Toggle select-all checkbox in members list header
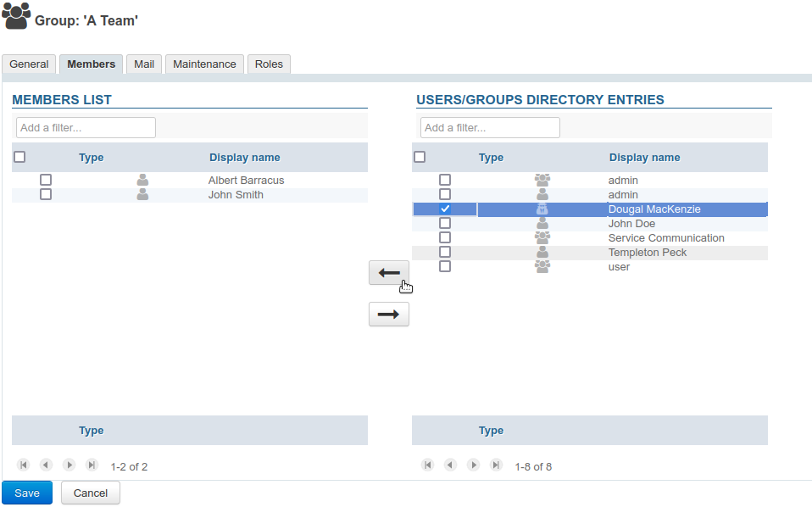The height and width of the screenshot is (507, 812). click(20, 157)
